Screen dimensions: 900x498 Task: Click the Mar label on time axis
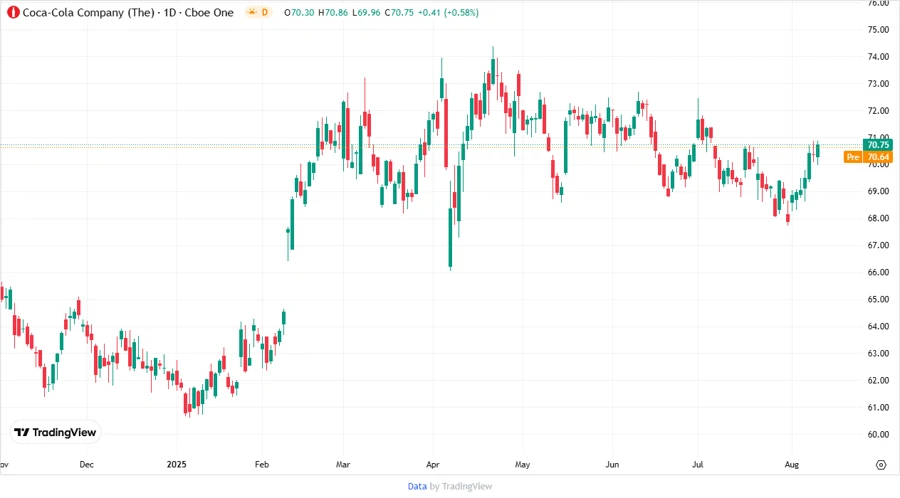point(343,465)
